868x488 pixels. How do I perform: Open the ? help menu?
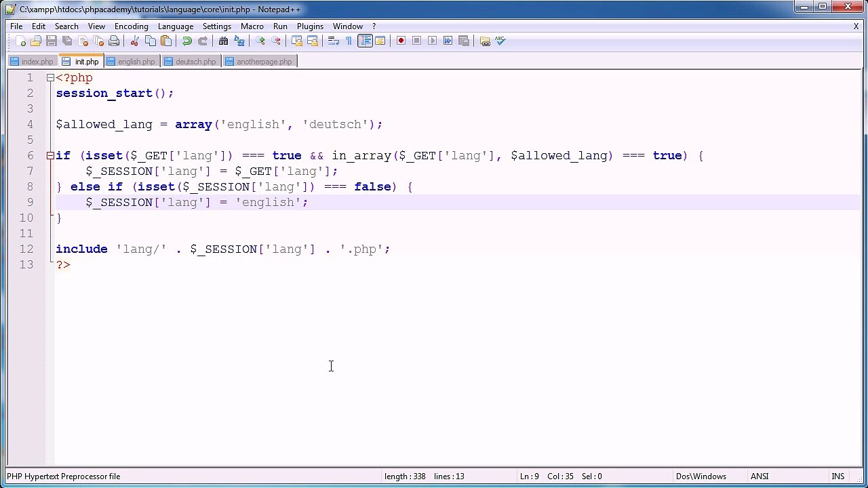[374, 26]
